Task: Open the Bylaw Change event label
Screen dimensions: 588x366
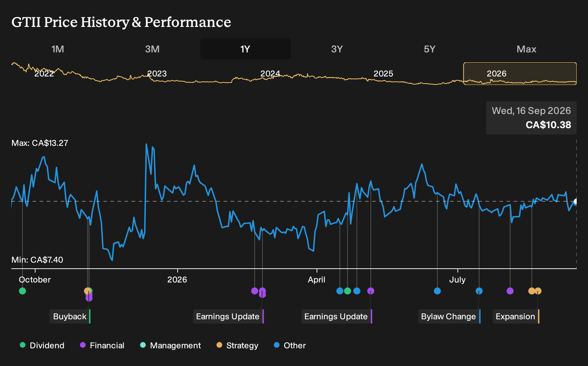Action: pos(449,316)
